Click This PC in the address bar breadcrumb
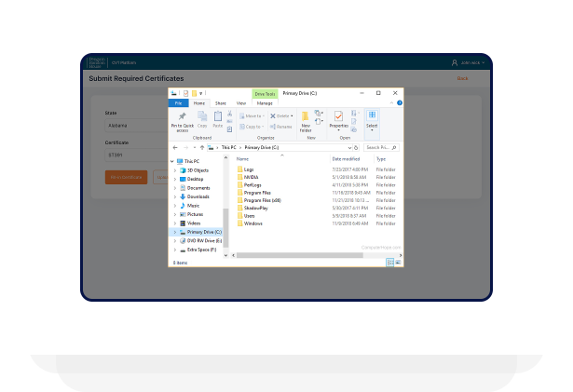 point(228,148)
